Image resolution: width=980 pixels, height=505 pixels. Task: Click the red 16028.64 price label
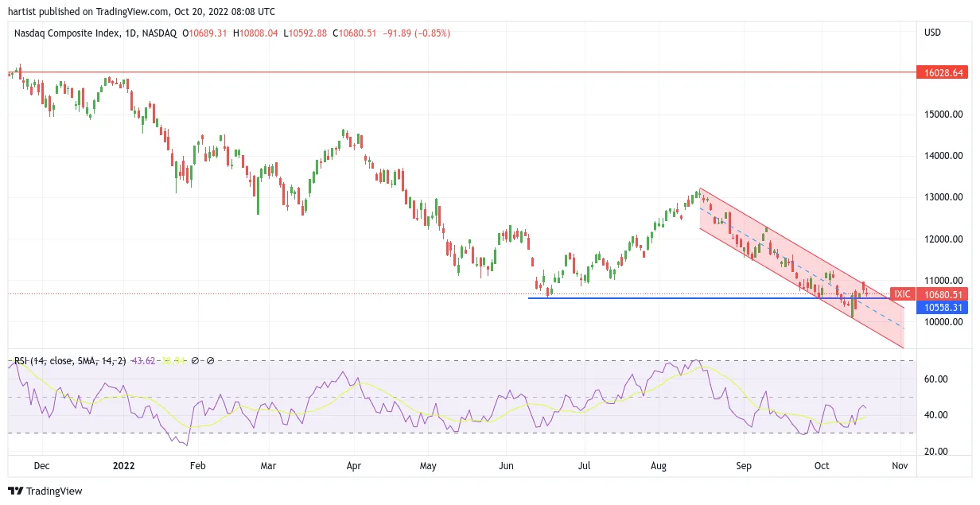[943, 72]
